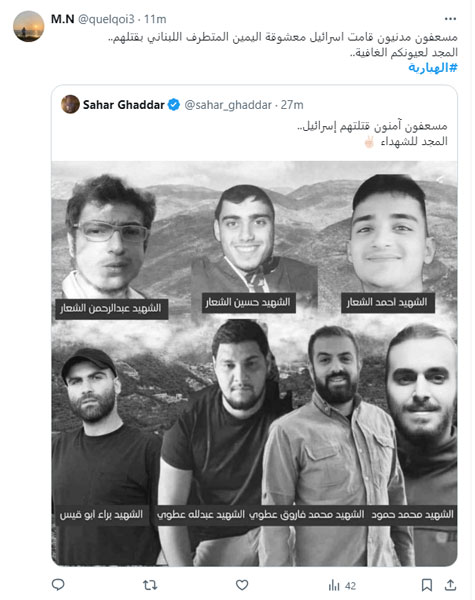The image size is (475, 600).
Task: Open M.N profile avatar picture
Action: pos(29,26)
